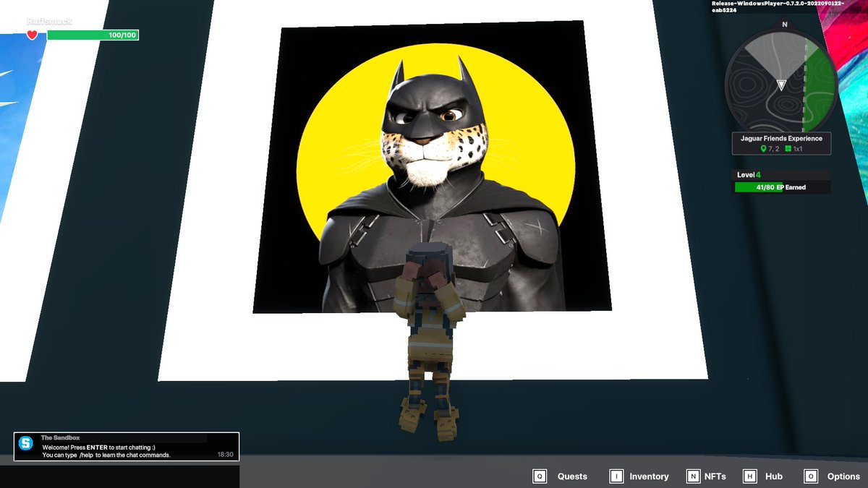This screenshot has height=488, width=868.
Task: Open the Inventory panel
Action: (x=649, y=476)
